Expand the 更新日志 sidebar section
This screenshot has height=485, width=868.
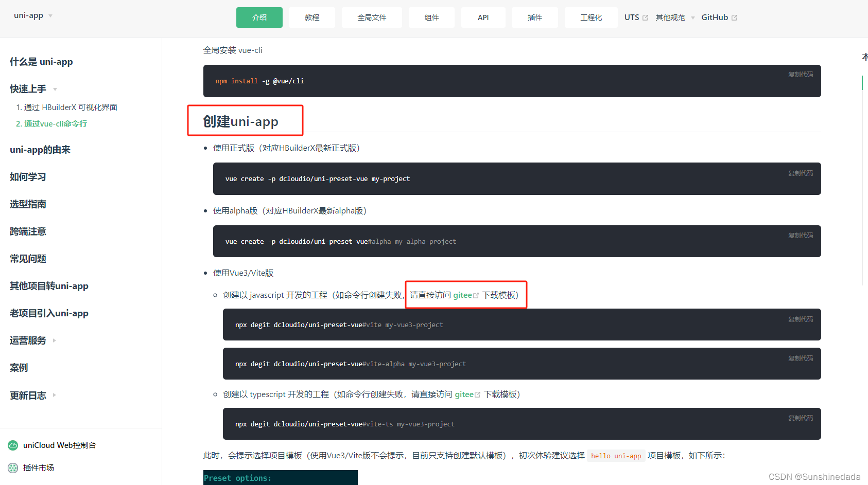pos(54,395)
